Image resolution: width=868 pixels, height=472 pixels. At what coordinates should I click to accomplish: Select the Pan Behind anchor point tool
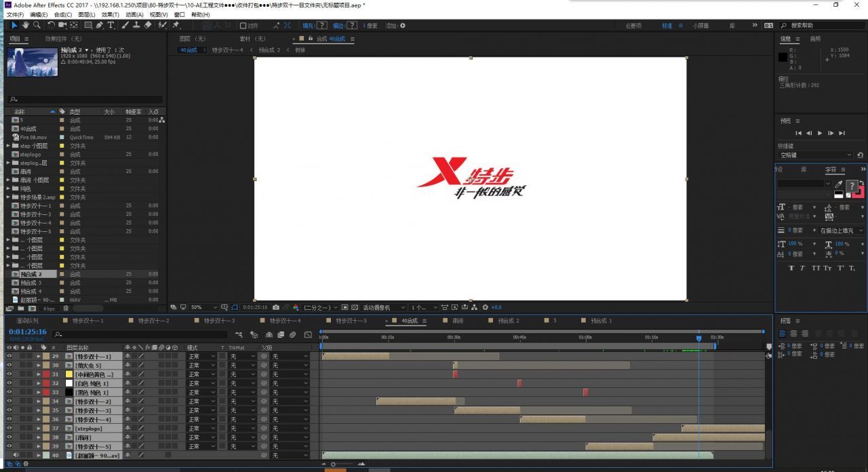(x=73, y=25)
